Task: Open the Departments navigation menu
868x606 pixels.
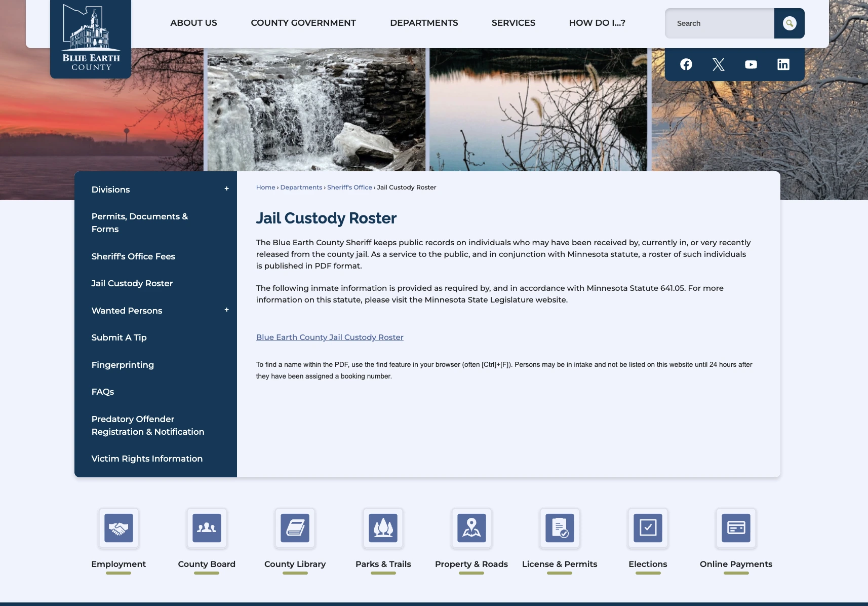Action: [424, 23]
